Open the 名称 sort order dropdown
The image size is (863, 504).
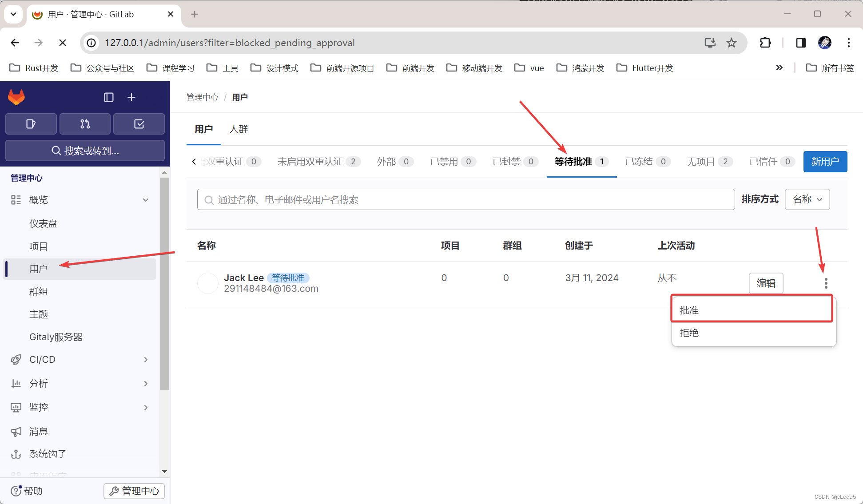807,199
